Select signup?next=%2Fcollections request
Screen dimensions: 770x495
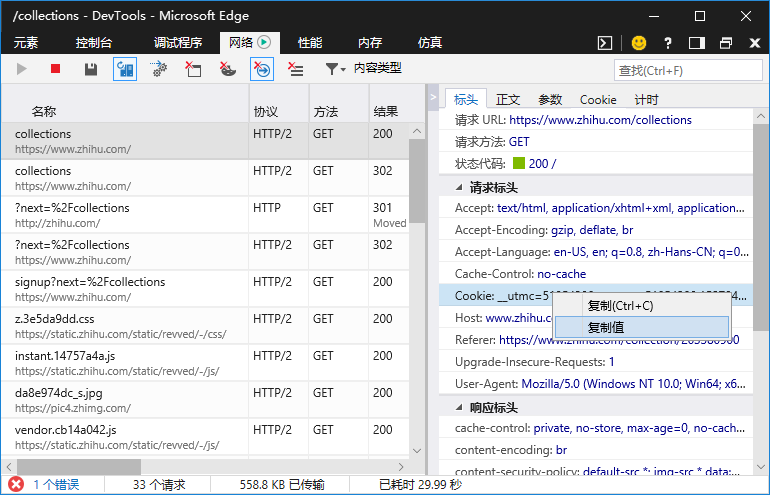pyautogui.click(x=205, y=289)
